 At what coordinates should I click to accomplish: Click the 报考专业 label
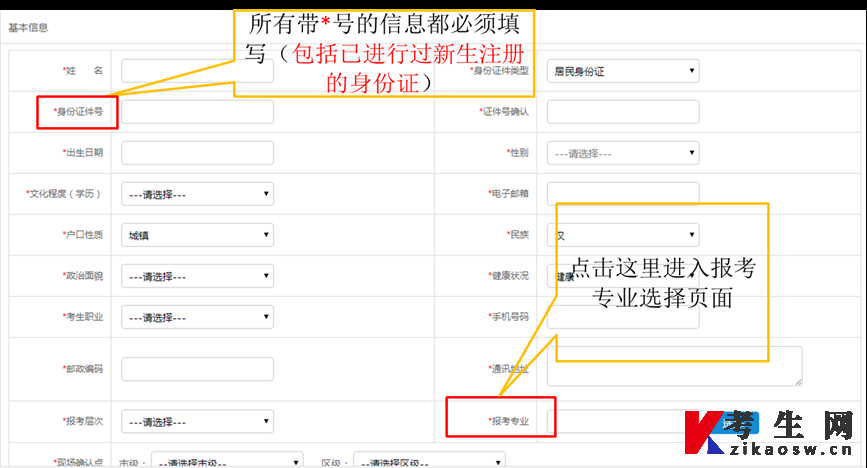pyautogui.click(x=509, y=421)
